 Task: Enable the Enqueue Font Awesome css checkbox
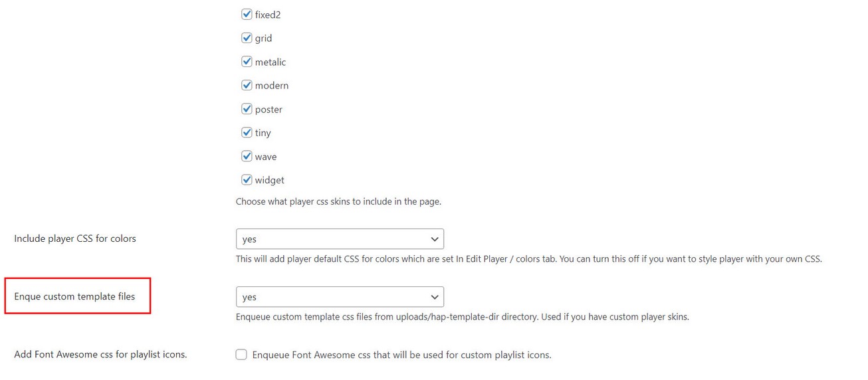click(241, 355)
